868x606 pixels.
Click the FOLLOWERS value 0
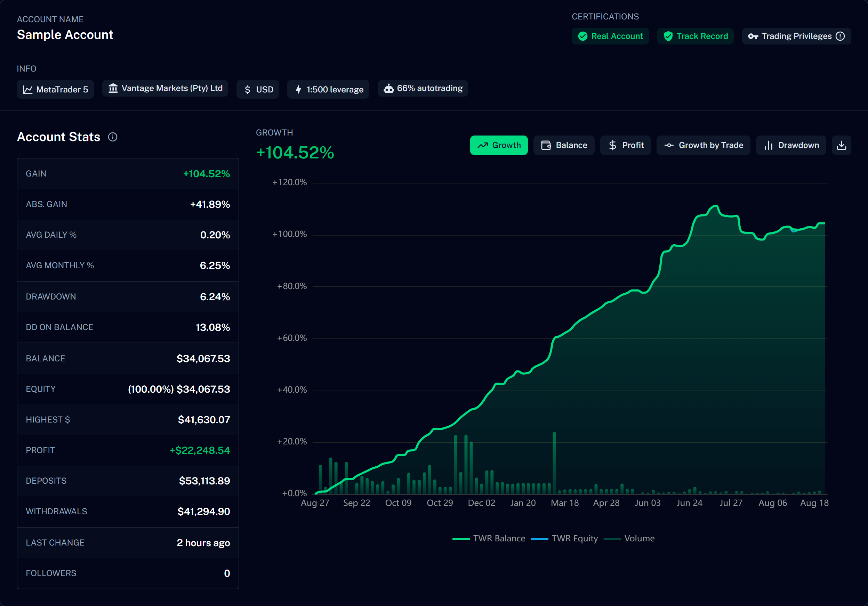click(227, 573)
